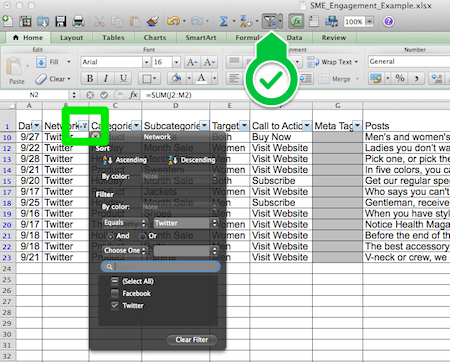Click the formula bar confirm checkmark icon

[x=104, y=95]
